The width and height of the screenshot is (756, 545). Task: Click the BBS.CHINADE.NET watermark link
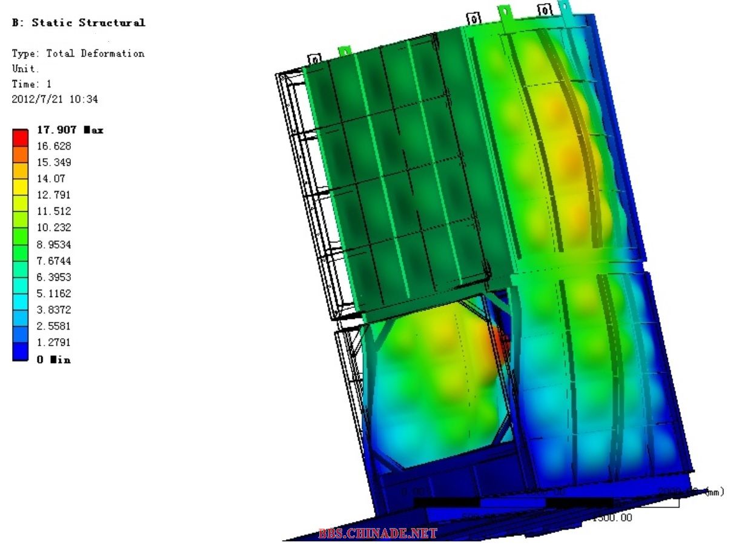tap(377, 533)
